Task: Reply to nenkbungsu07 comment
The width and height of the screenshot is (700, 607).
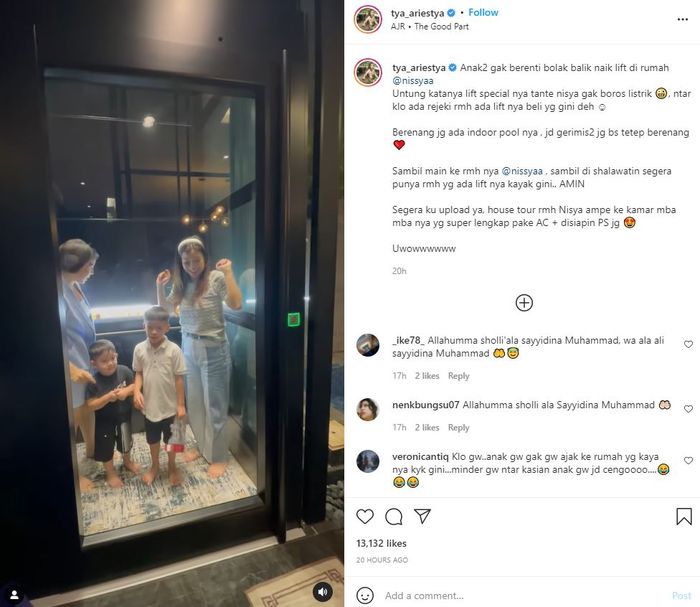Action: click(458, 428)
